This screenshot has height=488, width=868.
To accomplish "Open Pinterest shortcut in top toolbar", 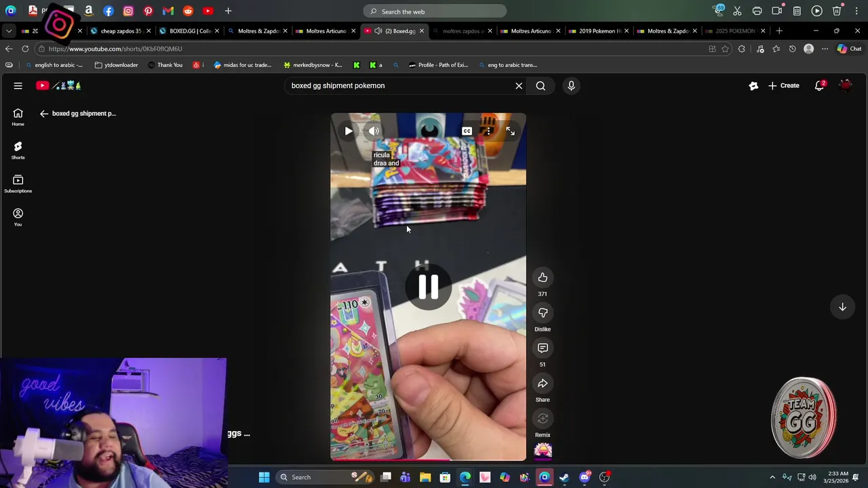I will pyautogui.click(x=149, y=11).
